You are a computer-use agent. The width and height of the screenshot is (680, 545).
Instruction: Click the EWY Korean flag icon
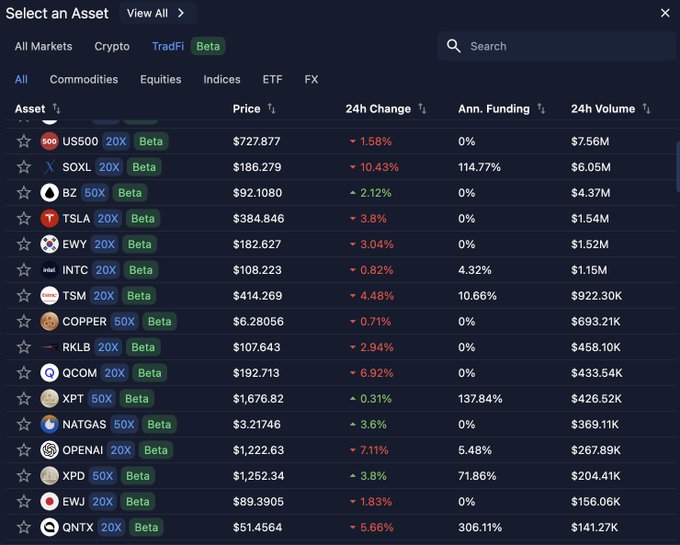pyautogui.click(x=49, y=244)
